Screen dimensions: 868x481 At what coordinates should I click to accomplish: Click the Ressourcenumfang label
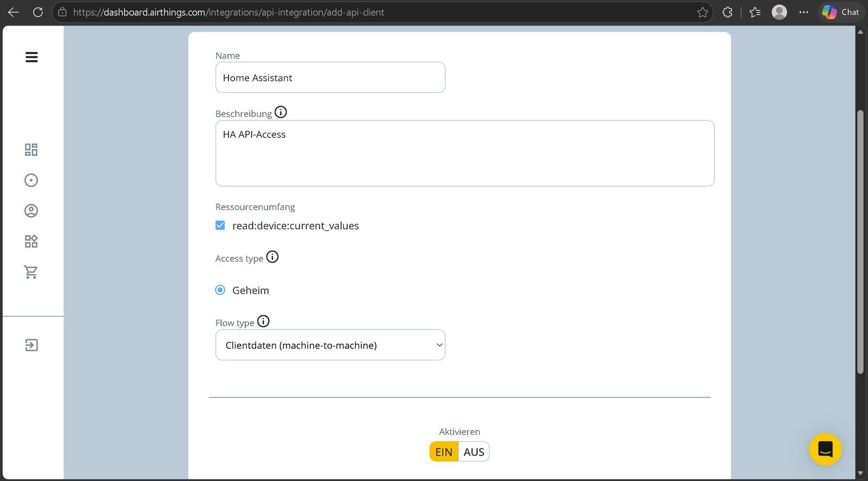coord(255,207)
